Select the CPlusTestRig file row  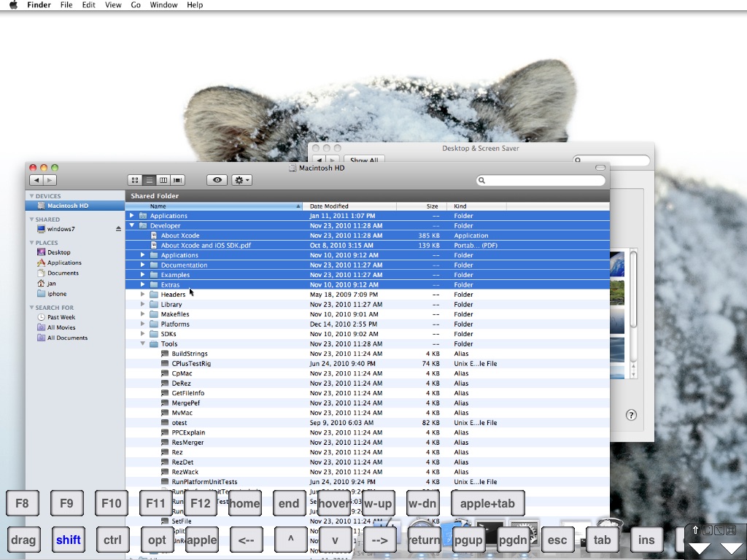coord(368,364)
